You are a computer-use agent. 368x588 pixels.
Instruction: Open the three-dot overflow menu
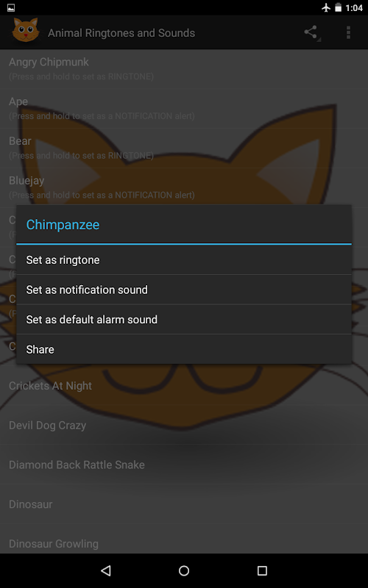[x=348, y=32]
